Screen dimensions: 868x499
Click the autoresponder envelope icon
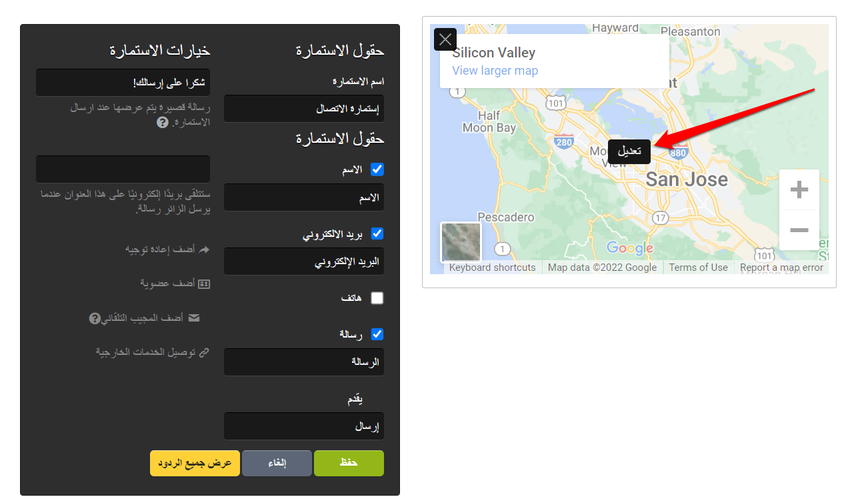[x=194, y=318]
